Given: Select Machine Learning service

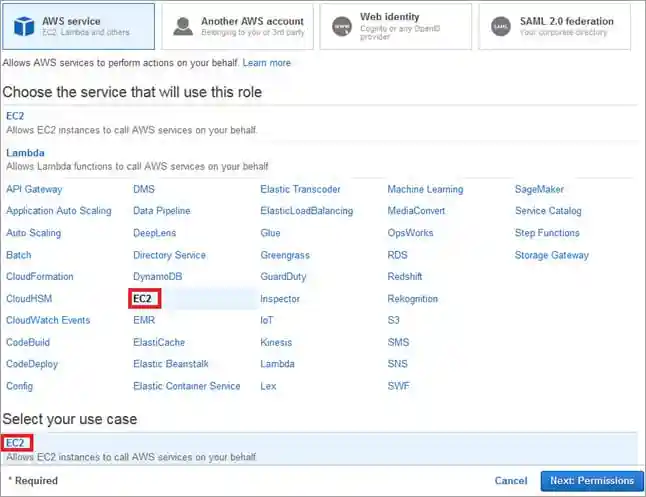Looking at the screenshot, I should point(425,189).
